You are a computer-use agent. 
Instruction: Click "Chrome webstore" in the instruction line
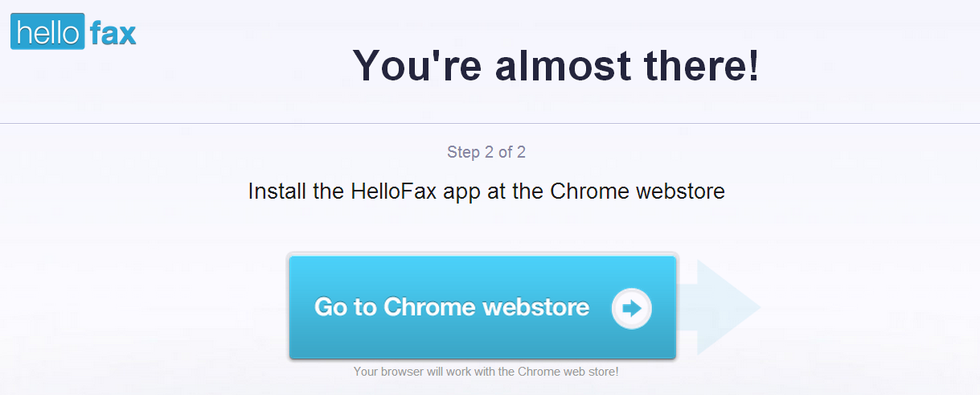[638, 192]
